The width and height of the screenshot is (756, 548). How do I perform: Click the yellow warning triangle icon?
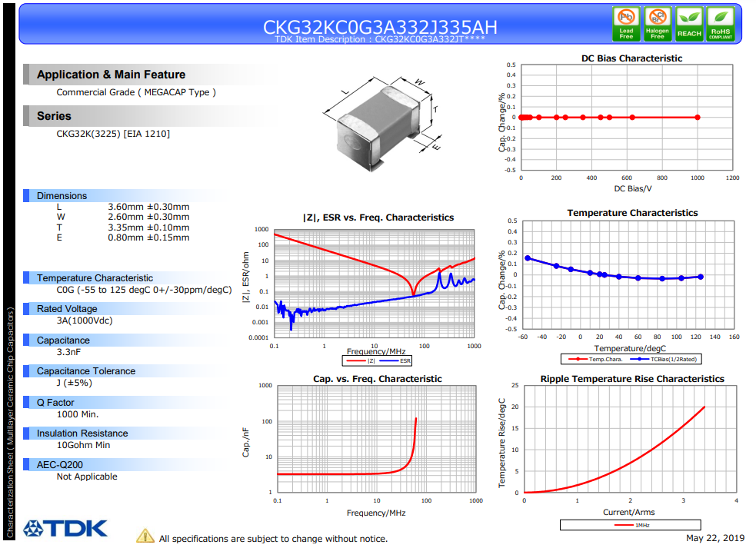[145, 536]
